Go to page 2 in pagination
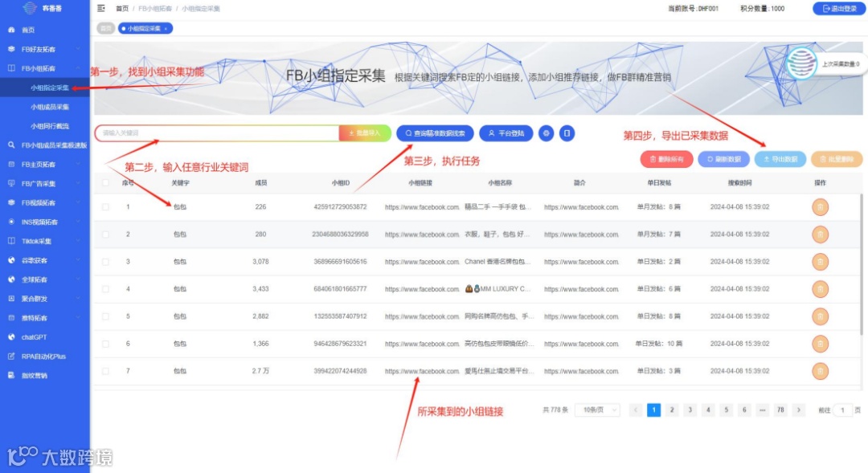Viewport: 868px width, 473px height. click(x=671, y=410)
